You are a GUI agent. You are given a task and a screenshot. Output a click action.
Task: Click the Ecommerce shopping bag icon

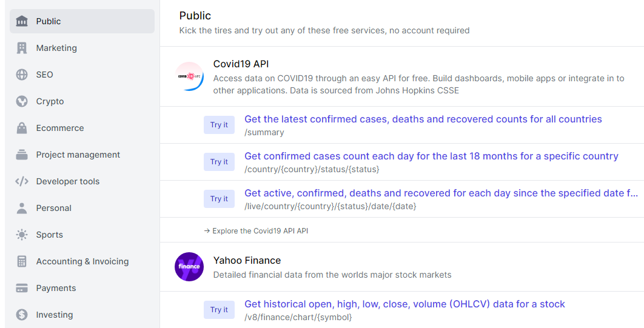(x=22, y=128)
